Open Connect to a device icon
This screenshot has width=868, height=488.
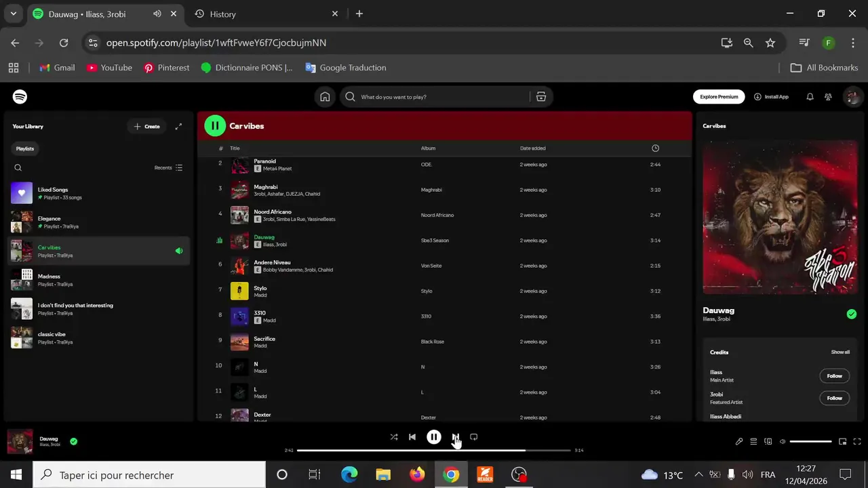[x=768, y=442]
